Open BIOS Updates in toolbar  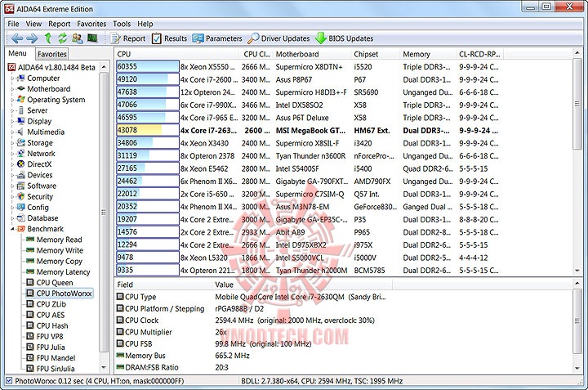pyautogui.click(x=344, y=38)
